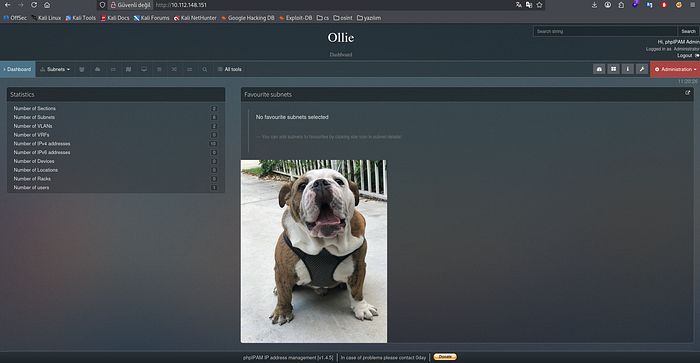Click the browser forward arrow
Image resolution: width=700 pixels, height=363 pixels.
click(x=21, y=5)
